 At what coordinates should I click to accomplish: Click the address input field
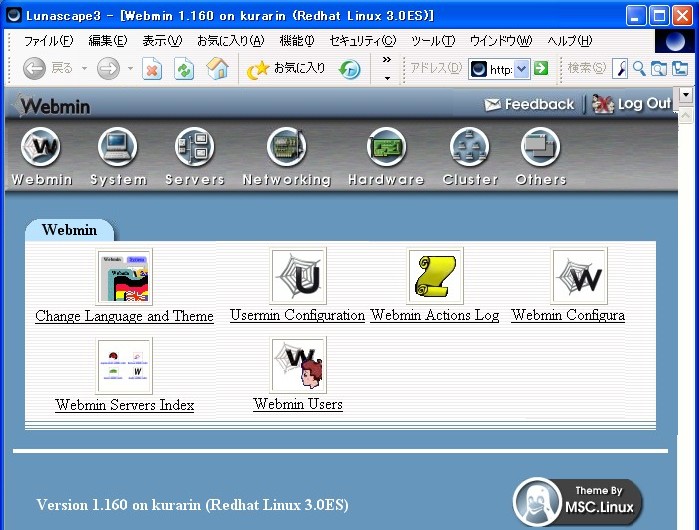pos(500,69)
